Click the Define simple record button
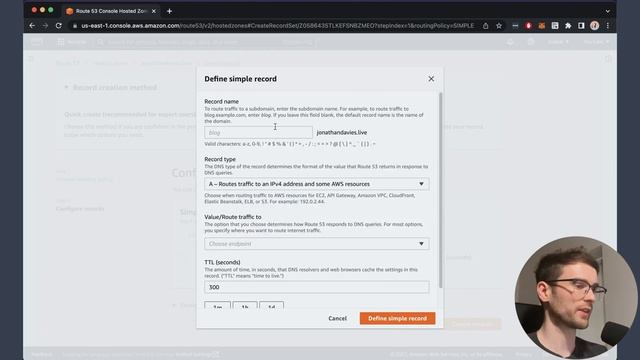The width and height of the screenshot is (640, 360). 398,318
